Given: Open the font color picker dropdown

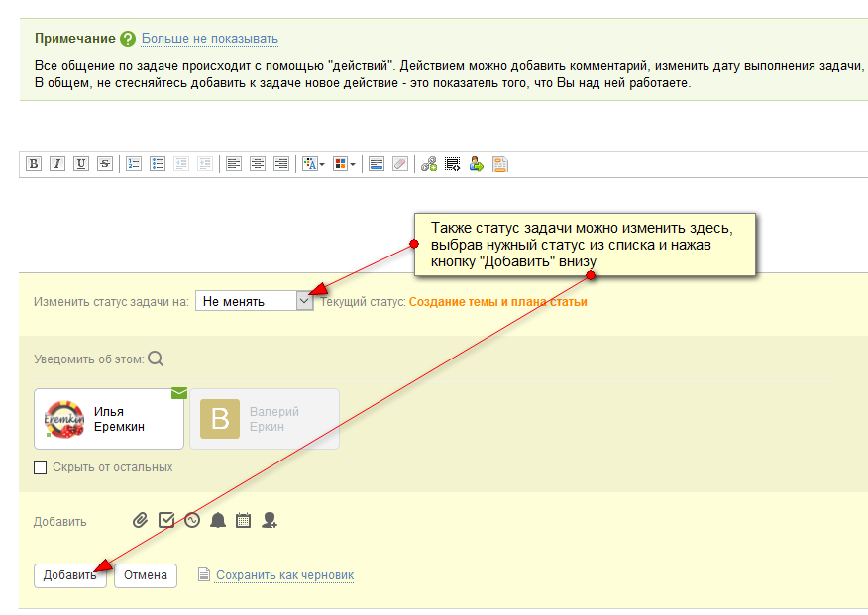Looking at the screenshot, I should tap(313, 164).
